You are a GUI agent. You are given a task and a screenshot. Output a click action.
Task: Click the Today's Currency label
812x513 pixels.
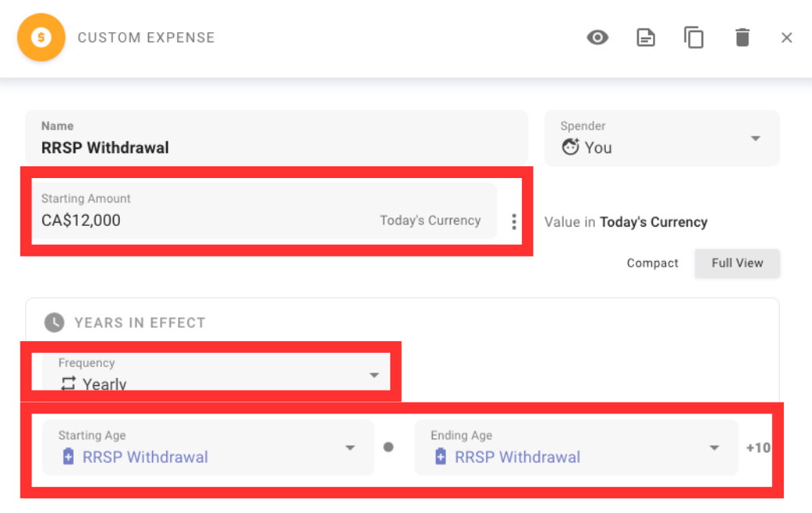click(430, 220)
